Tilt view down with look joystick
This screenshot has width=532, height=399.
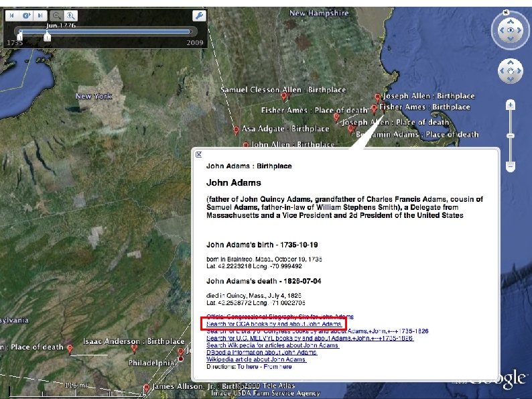[x=511, y=38]
